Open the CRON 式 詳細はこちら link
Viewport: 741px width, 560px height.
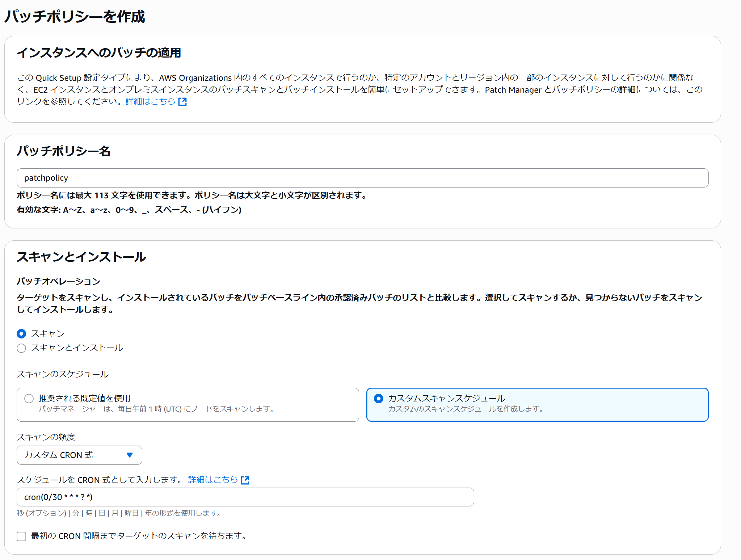[212, 480]
